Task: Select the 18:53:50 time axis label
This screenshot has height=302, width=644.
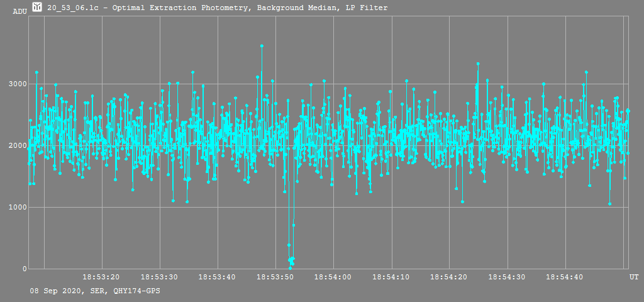Action: 275,277
